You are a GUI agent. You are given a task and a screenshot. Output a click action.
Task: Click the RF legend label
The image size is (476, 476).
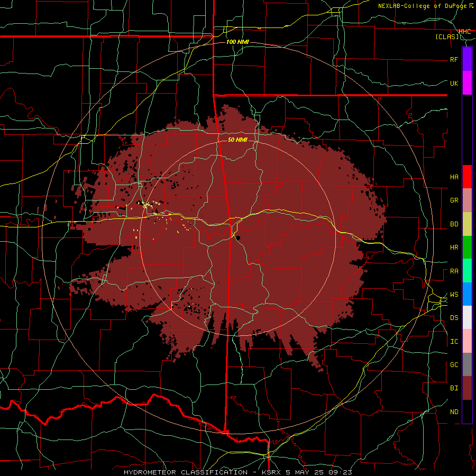[x=454, y=59]
